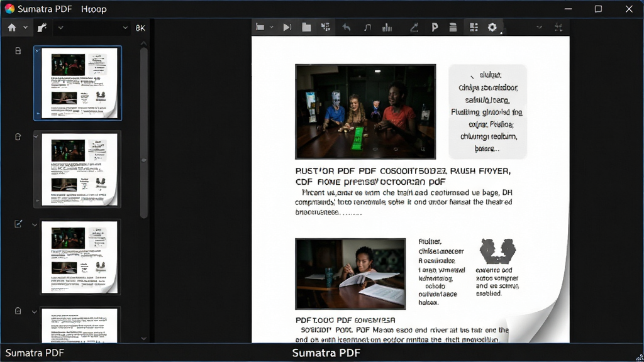This screenshot has width=644, height=362.
Task: Collapse chevron beside third thumbnail
Action: (35, 225)
